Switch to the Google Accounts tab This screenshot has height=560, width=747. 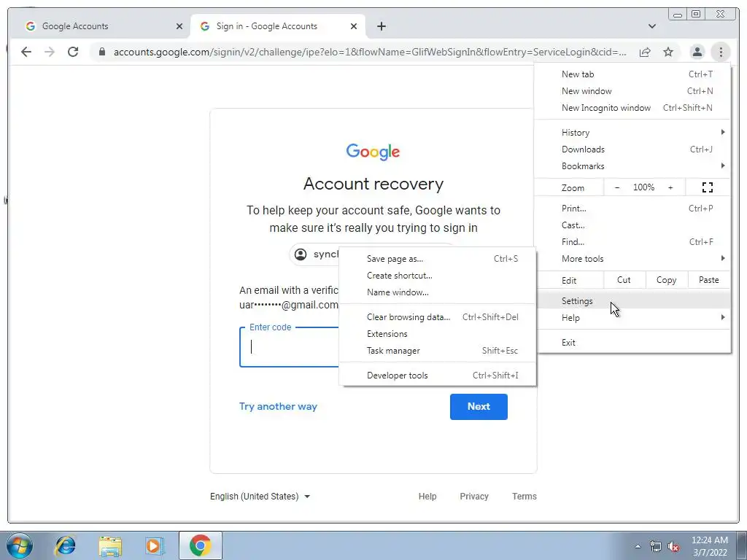pos(99,26)
